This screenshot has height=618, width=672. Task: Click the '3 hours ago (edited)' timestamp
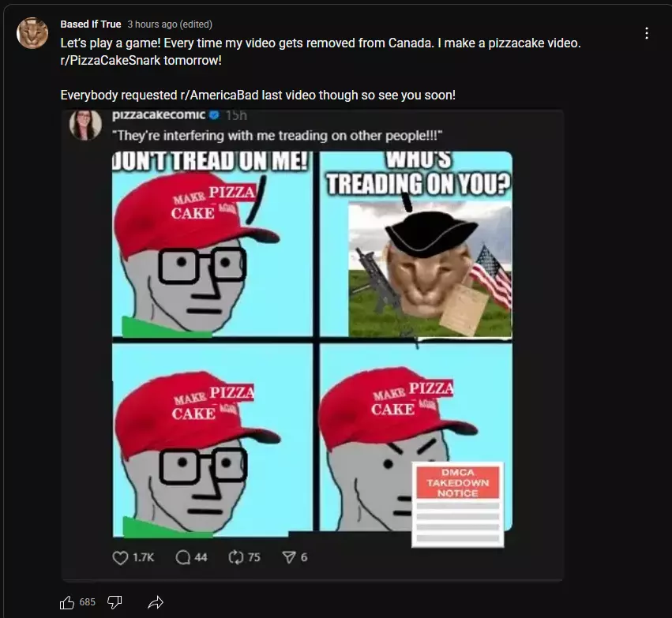170,24
